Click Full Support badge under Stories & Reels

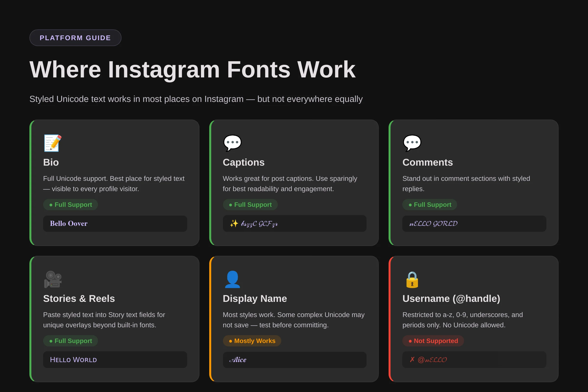[x=71, y=341]
